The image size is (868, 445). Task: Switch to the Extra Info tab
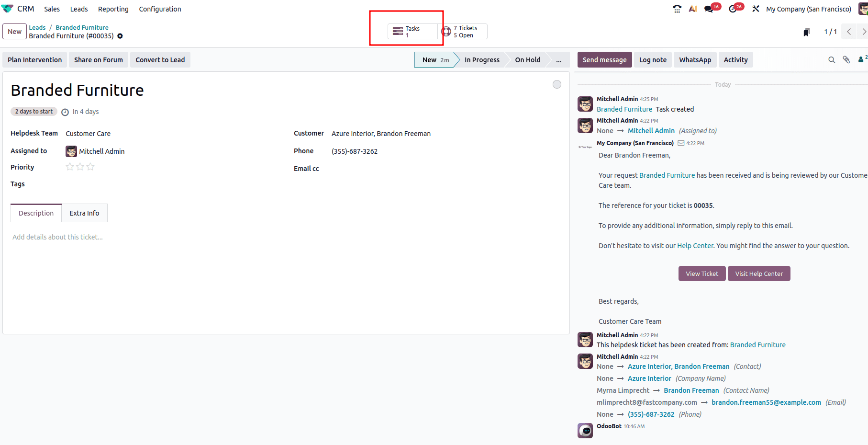tap(84, 213)
